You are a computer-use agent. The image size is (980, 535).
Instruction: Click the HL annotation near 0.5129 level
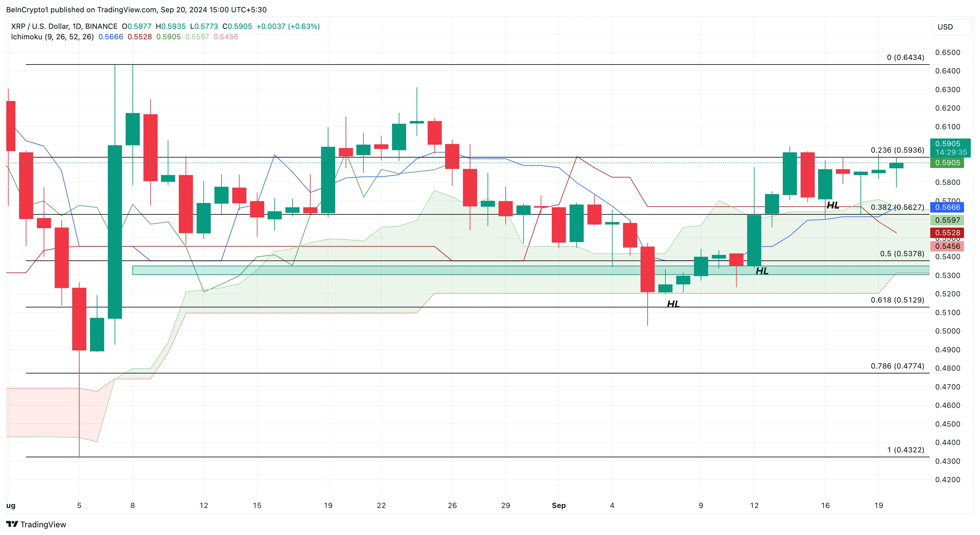click(x=673, y=304)
